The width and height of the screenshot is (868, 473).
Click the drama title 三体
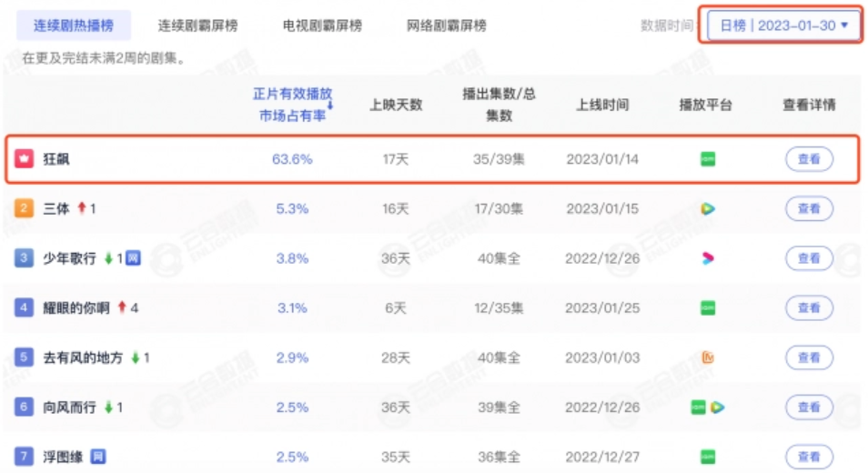(x=56, y=208)
